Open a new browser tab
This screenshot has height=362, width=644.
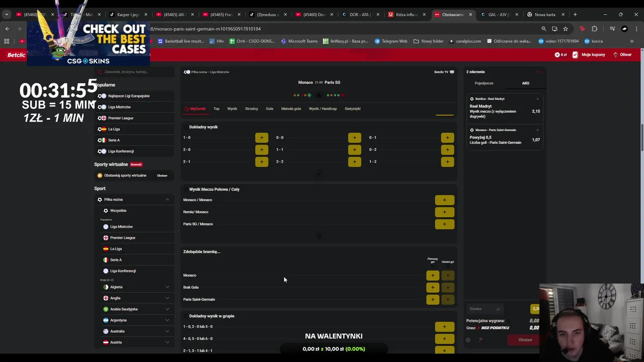click(575, 15)
